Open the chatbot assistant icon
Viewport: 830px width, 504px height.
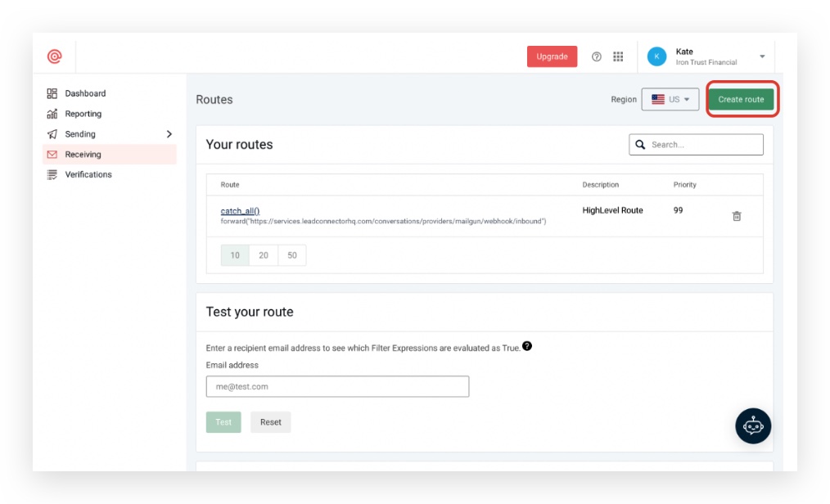pyautogui.click(x=753, y=425)
